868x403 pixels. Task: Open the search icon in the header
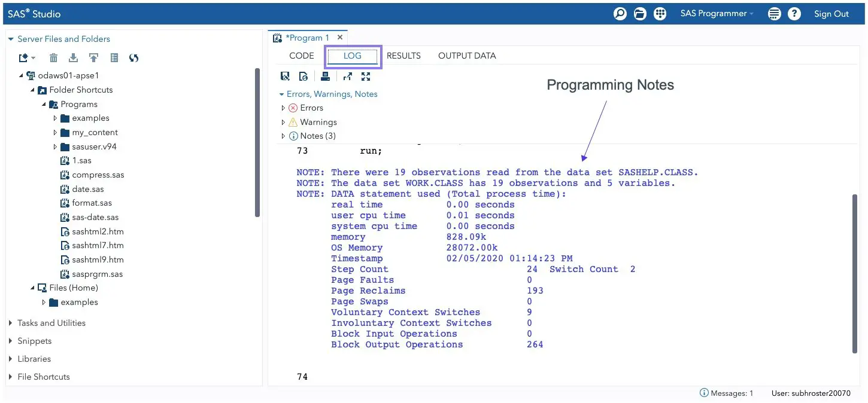tap(620, 14)
